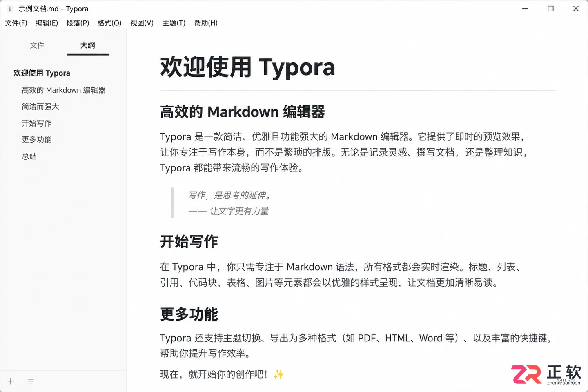Click the Typora app icon in the title bar
This screenshot has height=392, width=588.
point(10,9)
